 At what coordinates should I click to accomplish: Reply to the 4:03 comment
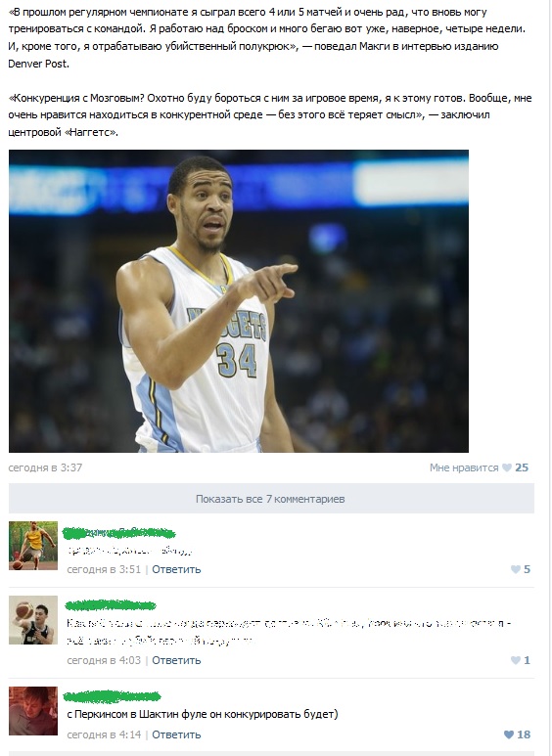pyautogui.click(x=176, y=660)
